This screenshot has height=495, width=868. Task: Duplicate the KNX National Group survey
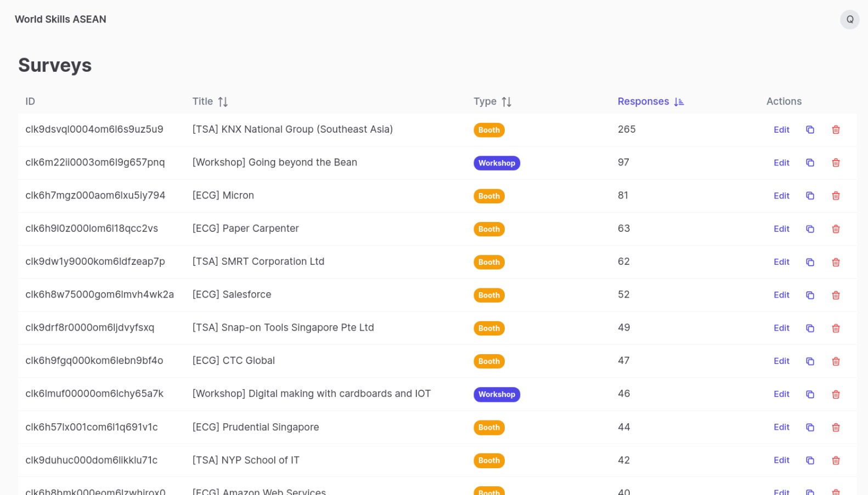tap(809, 130)
